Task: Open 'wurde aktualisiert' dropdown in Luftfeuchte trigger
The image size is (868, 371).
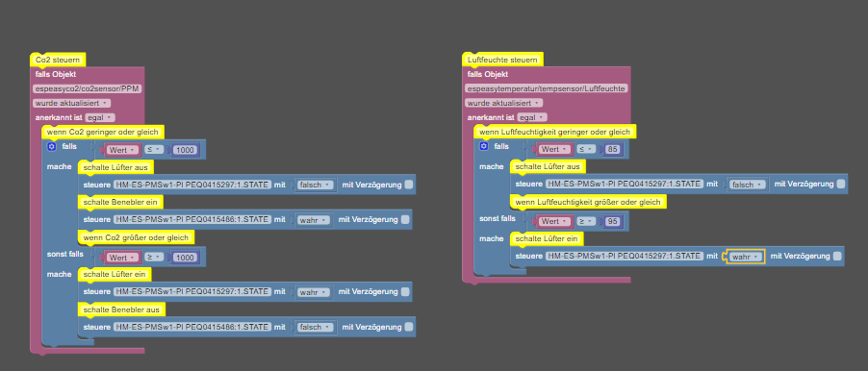Action: point(504,103)
